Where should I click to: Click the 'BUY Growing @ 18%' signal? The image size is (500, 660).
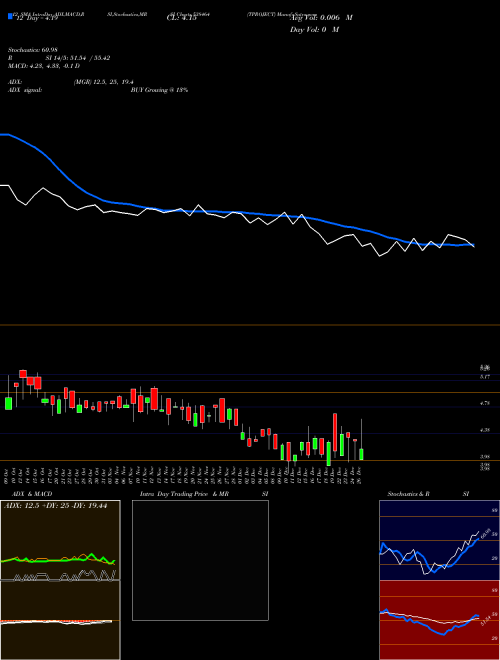(x=159, y=90)
